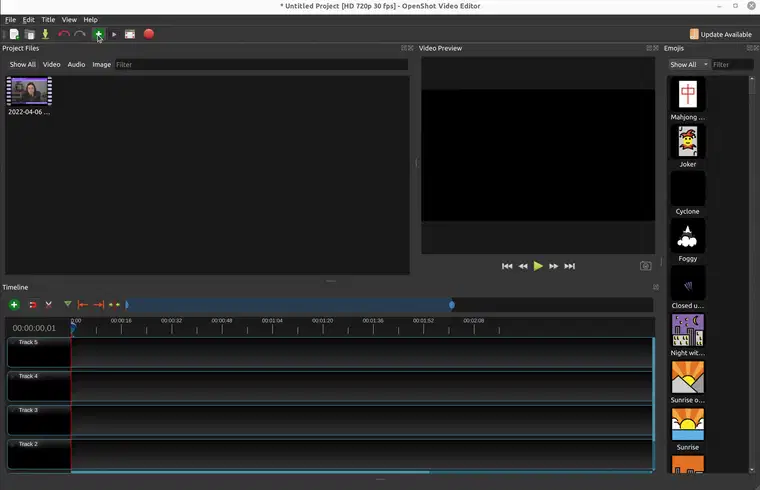Click the timeline horizontal scrollbar

[x=250, y=472]
